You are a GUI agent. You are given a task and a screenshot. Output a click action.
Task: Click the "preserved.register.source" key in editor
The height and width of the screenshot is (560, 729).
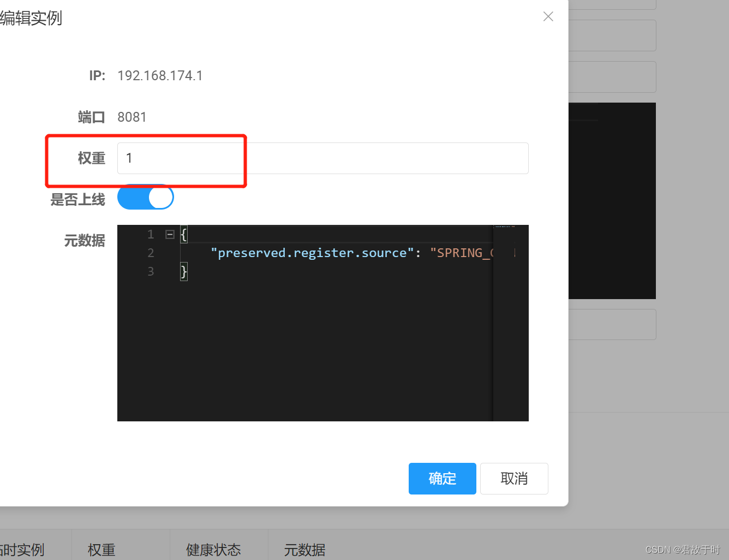pyautogui.click(x=312, y=253)
